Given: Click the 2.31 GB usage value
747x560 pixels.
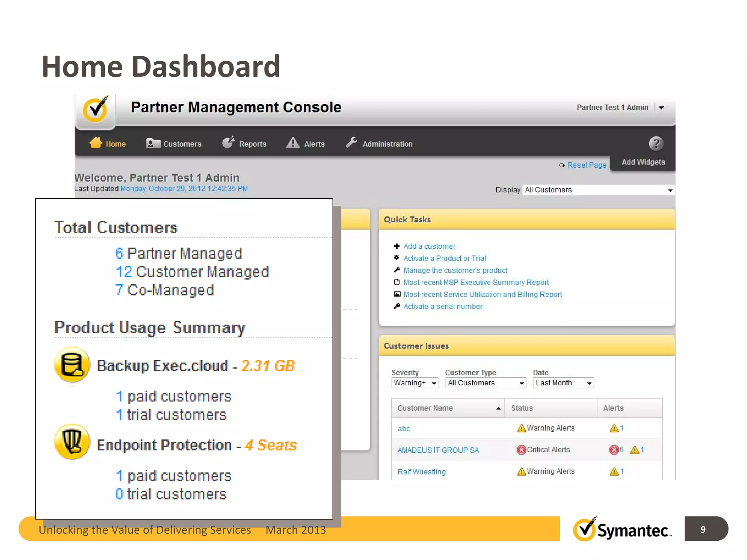Looking at the screenshot, I should pos(268,366).
